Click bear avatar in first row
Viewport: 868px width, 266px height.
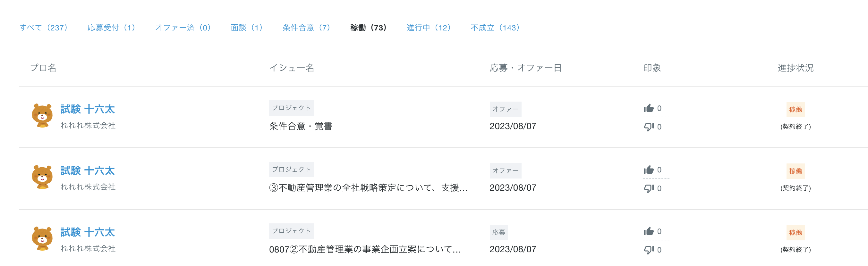point(42,115)
